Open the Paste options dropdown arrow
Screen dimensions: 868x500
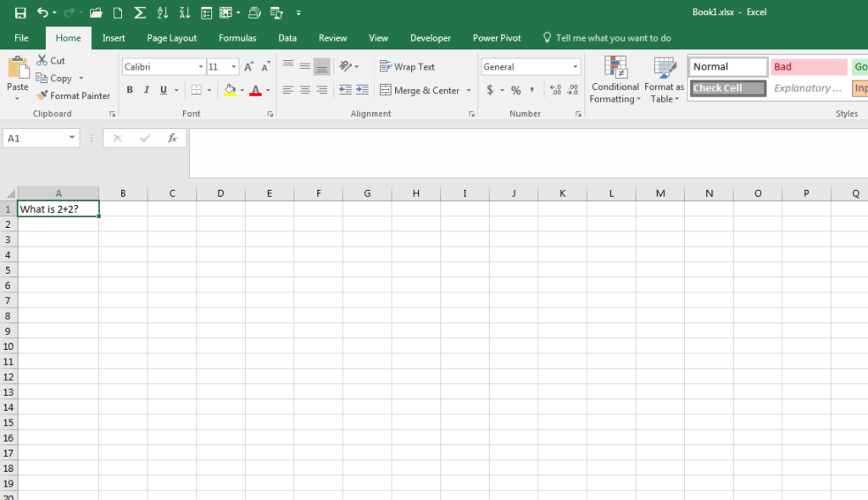pos(17,98)
